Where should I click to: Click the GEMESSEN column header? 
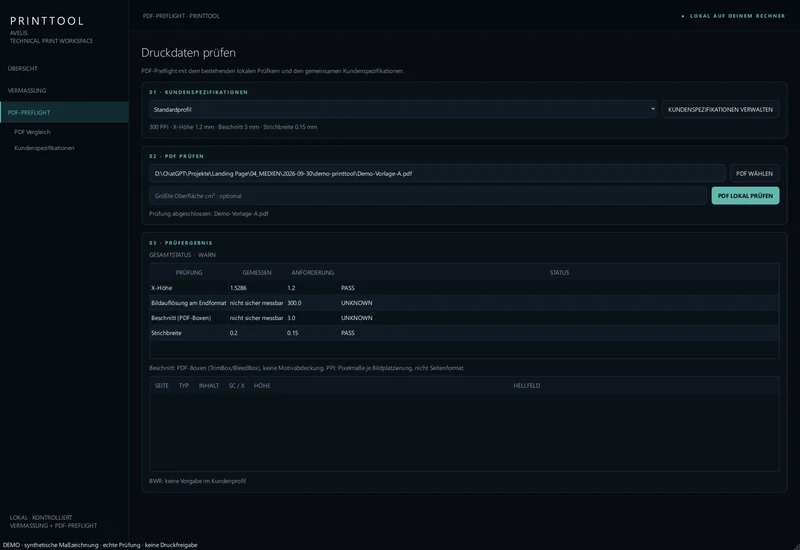[257, 272]
